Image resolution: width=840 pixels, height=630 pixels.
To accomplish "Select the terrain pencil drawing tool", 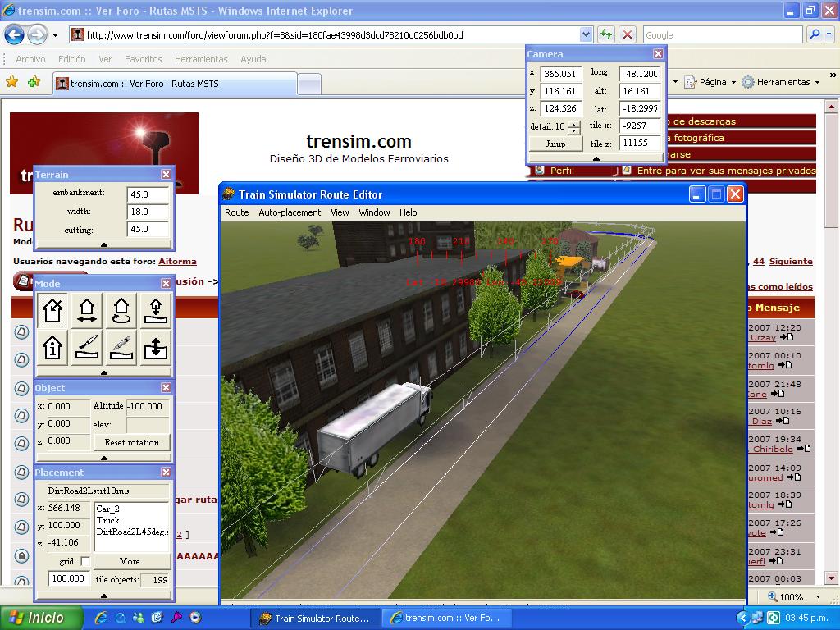I will coord(121,348).
